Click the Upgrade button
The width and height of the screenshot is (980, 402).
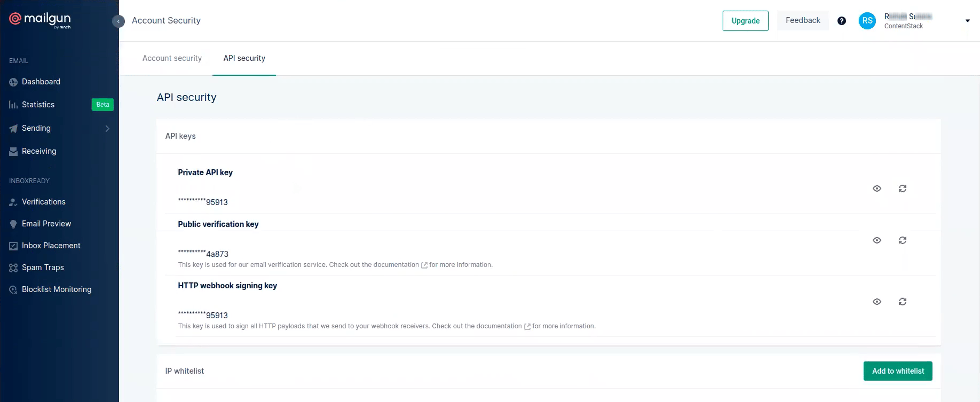745,20
